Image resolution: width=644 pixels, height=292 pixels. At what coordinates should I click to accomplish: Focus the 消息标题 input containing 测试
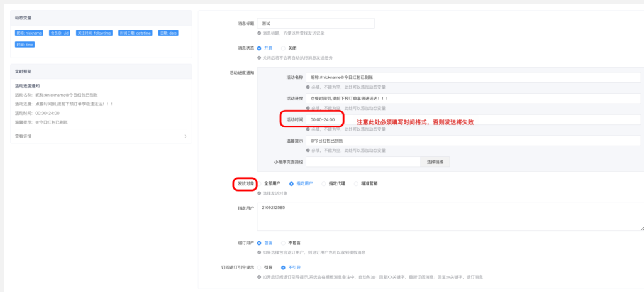[316, 24]
